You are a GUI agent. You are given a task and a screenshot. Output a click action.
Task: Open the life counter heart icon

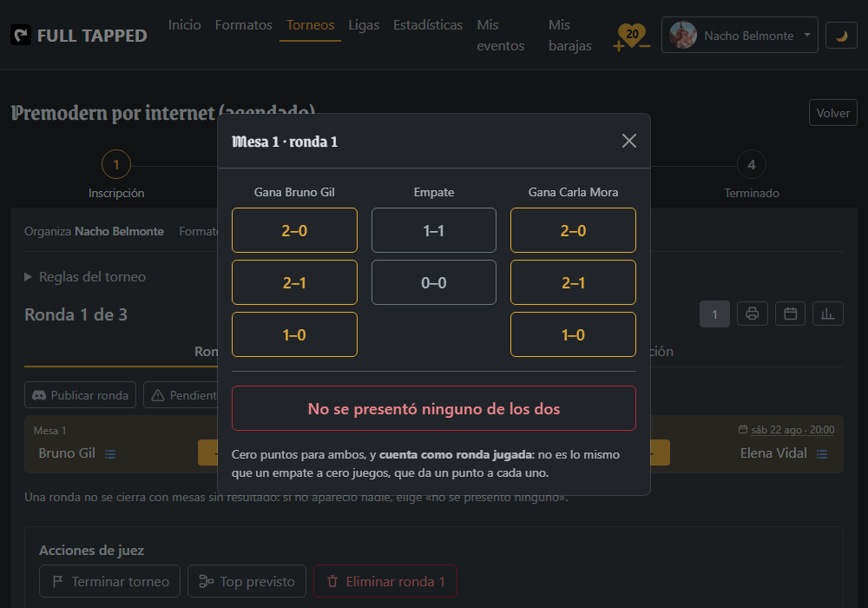coord(632,36)
